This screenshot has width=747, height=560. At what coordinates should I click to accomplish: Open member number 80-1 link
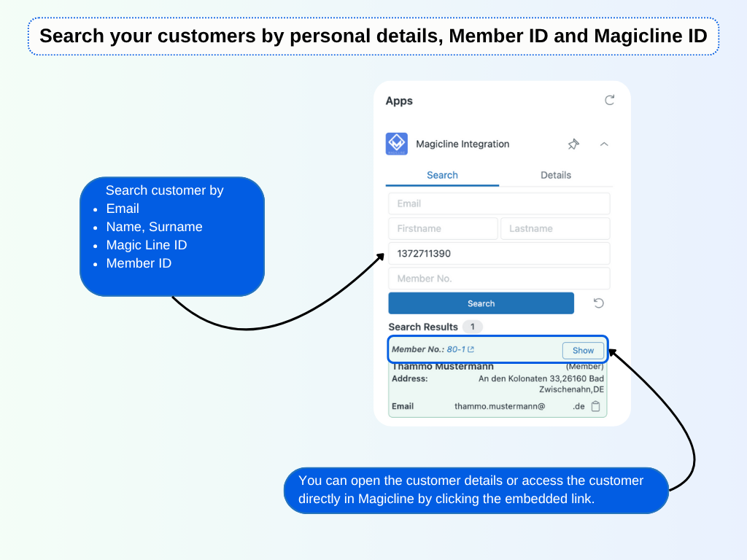tap(456, 350)
